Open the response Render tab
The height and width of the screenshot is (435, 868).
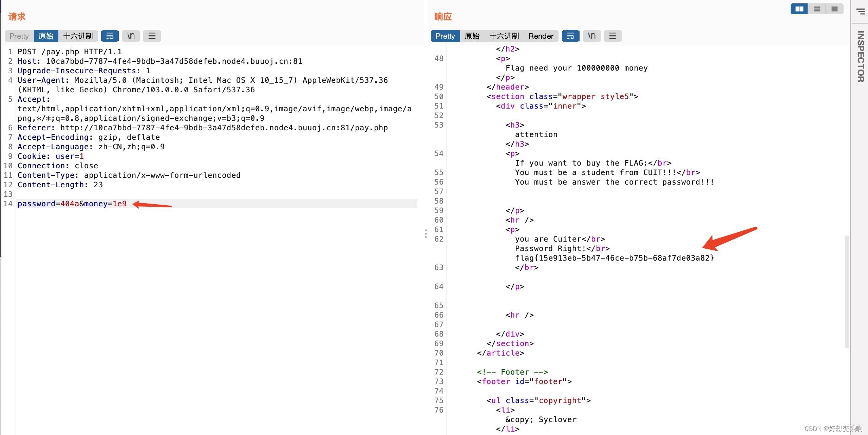tap(541, 36)
